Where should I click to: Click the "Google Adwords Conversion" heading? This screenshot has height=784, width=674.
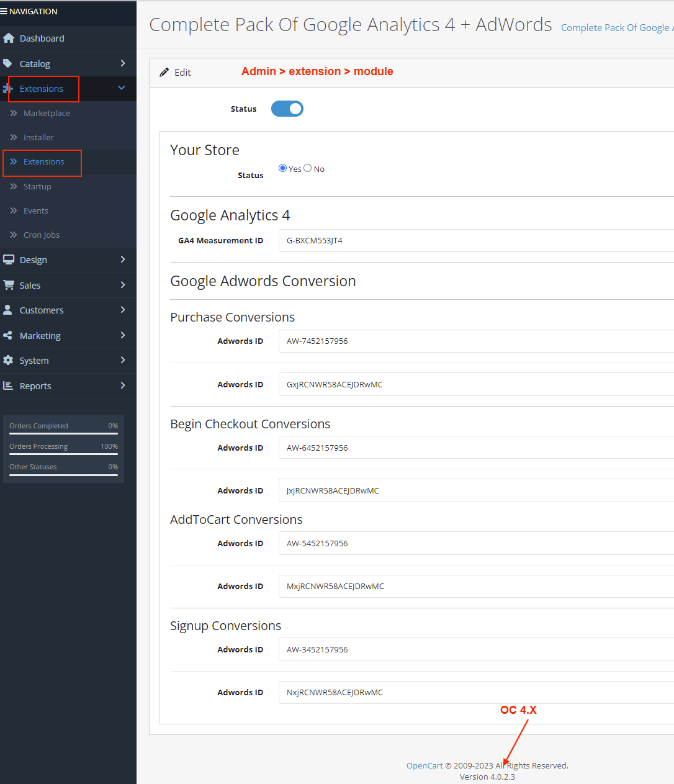tap(263, 281)
